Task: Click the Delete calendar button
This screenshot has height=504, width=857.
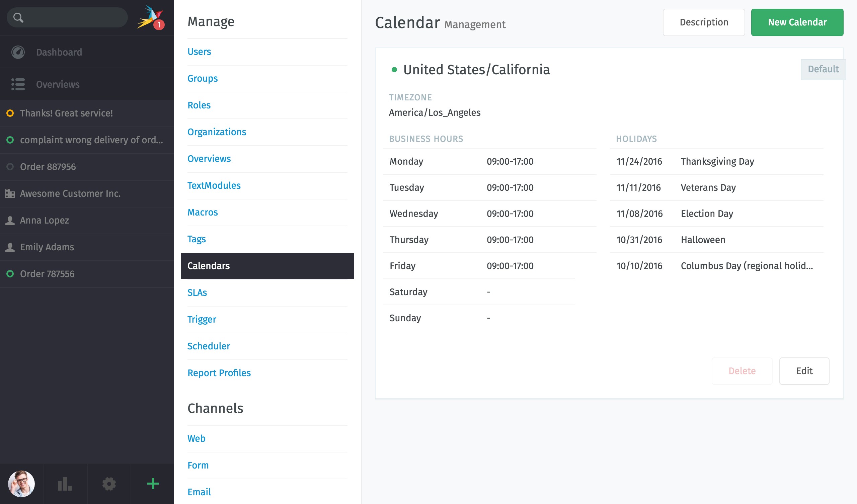Action: tap(742, 371)
